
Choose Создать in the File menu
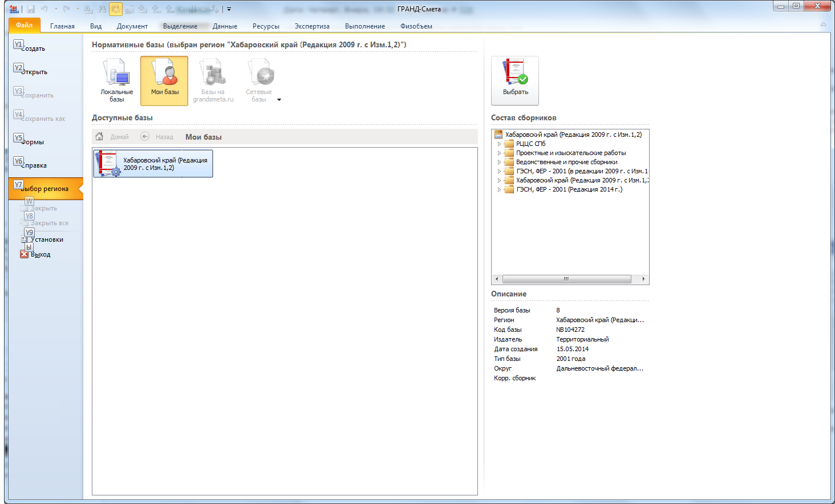46,48
